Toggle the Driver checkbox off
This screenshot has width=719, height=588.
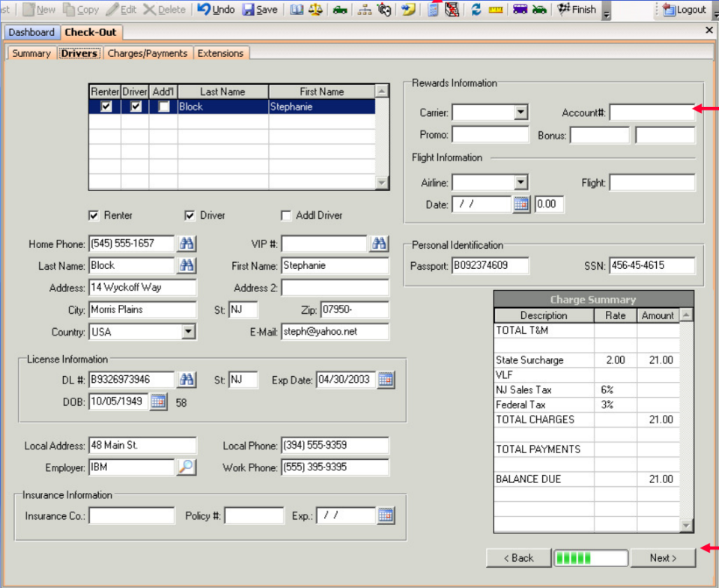[x=190, y=215]
